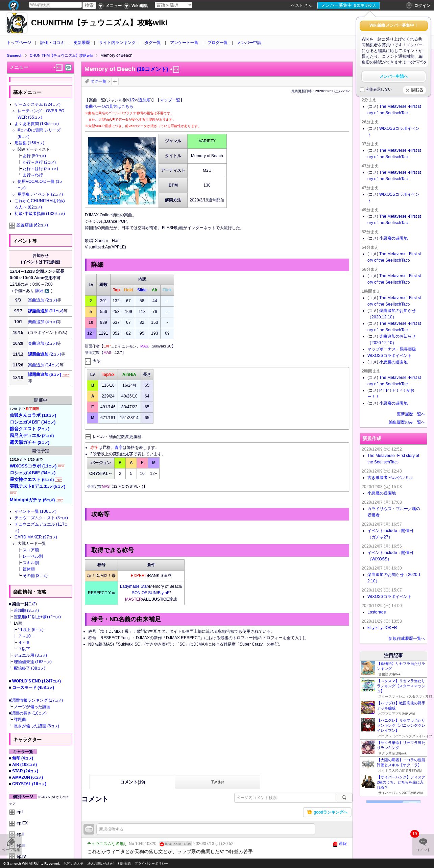Open the マップ一覧 link
This screenshot has height=868, width=434.
pos(170,100)
